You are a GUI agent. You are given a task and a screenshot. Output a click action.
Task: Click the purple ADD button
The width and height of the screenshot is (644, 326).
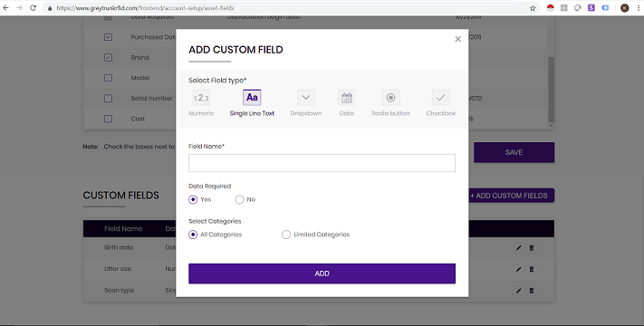322,273
